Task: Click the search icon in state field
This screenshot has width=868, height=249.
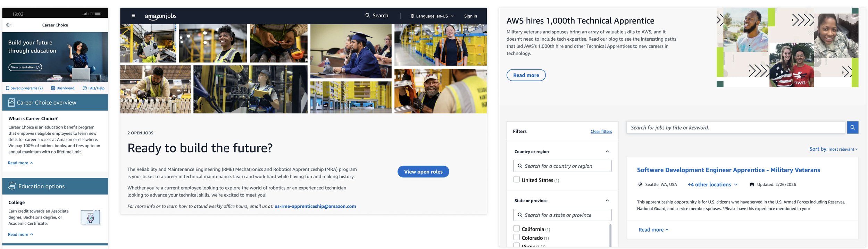Action: pyautogui.click(x=520, y=215)
